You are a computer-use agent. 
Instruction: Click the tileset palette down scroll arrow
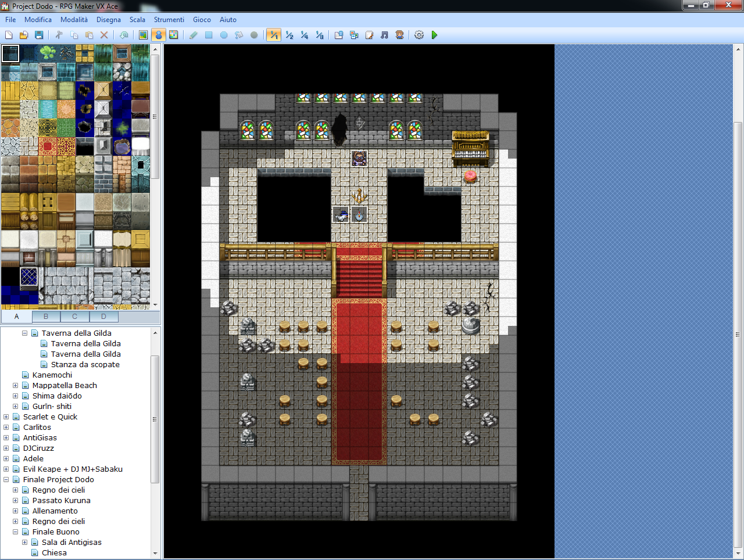155,304
